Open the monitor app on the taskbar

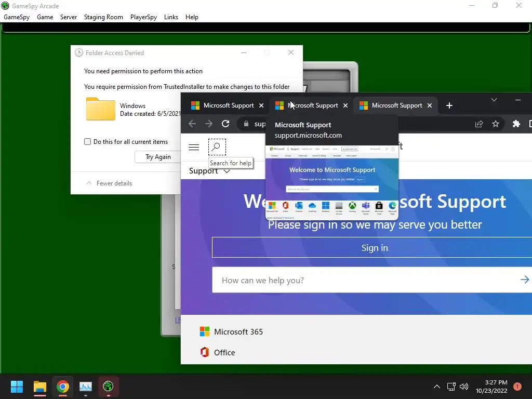tap(86, 387)
